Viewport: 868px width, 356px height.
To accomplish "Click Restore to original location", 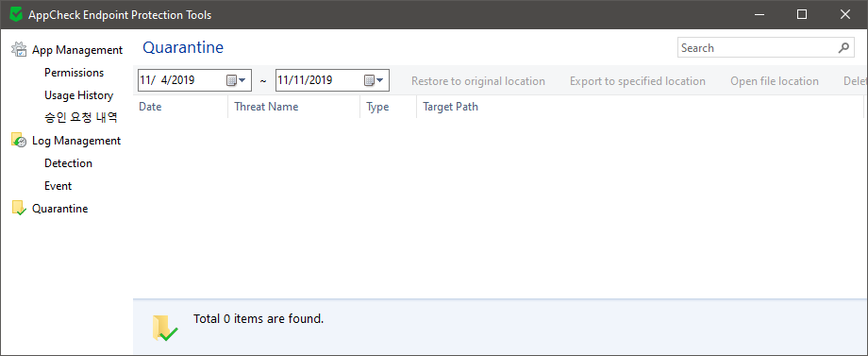I will [478, 81].
